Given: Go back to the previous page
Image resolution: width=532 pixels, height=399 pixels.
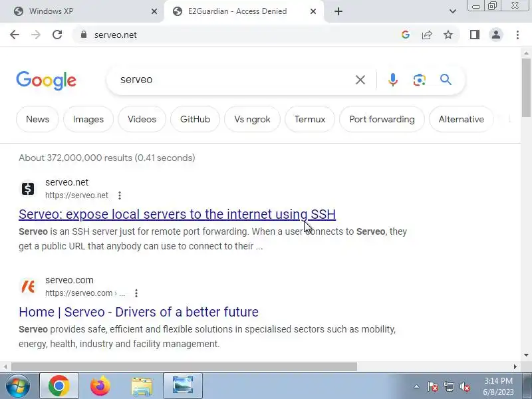Looking at the screenshot, I should pos(15,35).
